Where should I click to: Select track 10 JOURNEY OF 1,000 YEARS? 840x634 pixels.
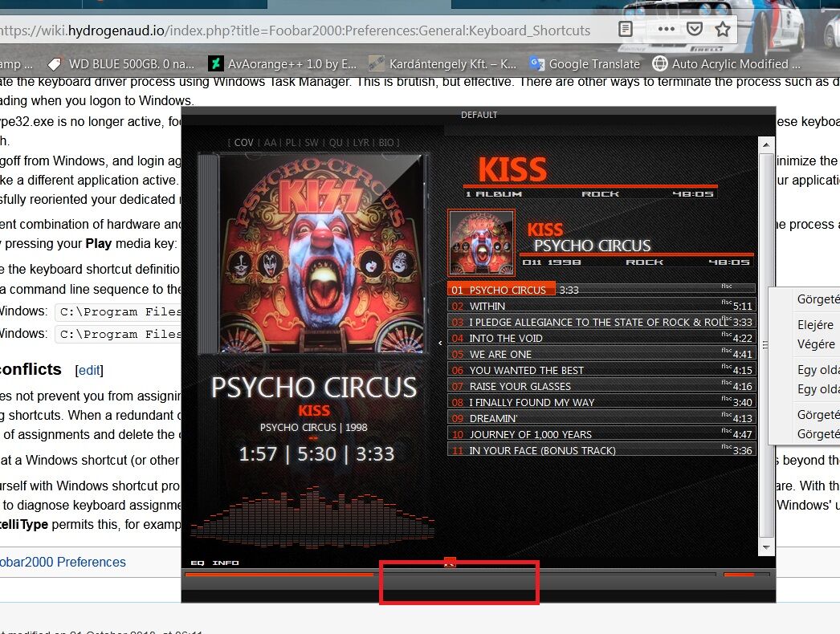pos(601,434)
